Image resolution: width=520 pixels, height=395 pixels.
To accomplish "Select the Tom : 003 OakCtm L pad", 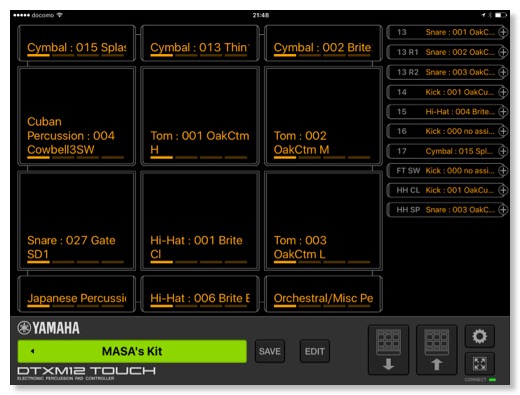I will pos(323,221).
